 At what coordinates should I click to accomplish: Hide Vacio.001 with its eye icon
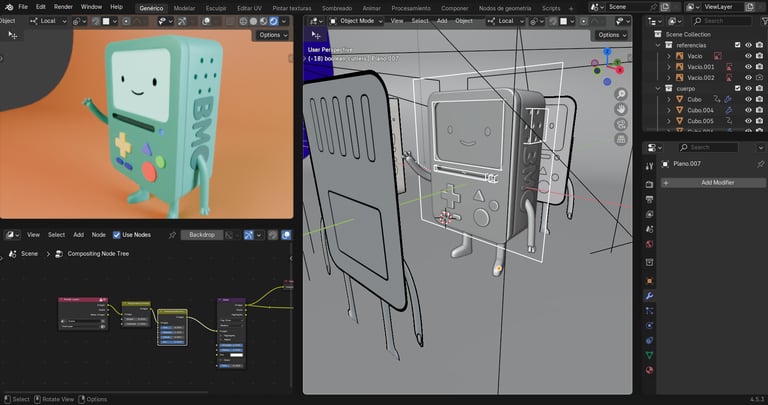(748, 67)
